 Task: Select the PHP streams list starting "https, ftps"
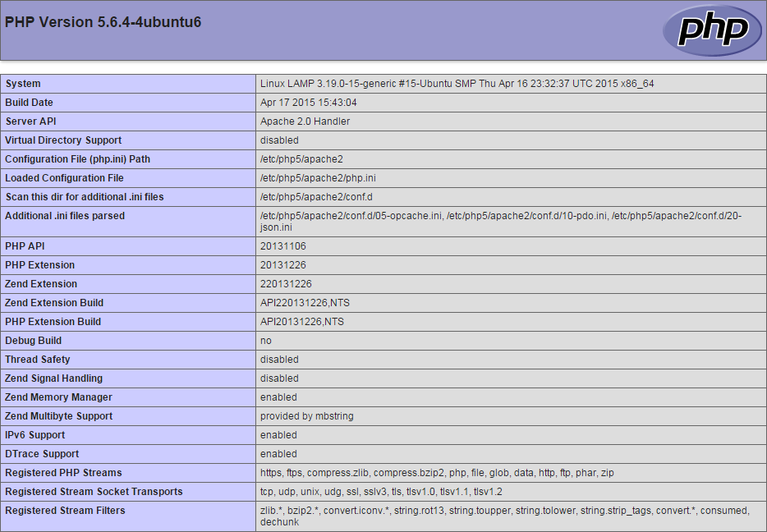click(437, 474)
